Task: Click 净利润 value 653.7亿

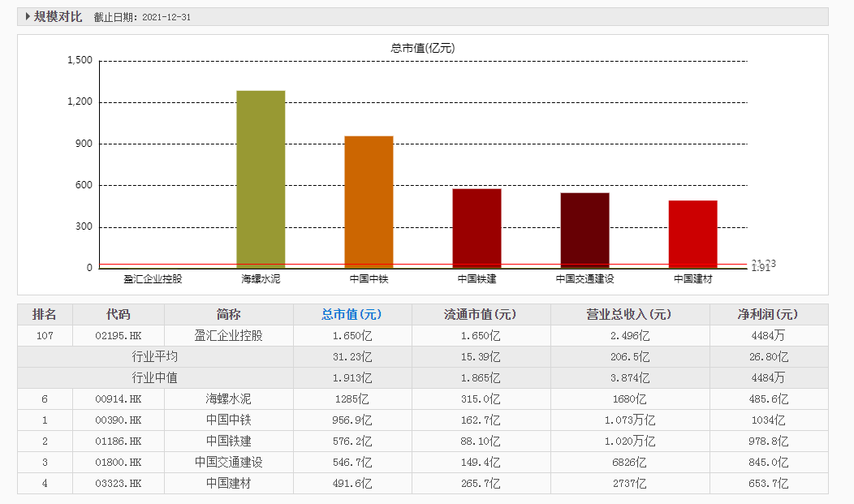Action: pos(768,484)
